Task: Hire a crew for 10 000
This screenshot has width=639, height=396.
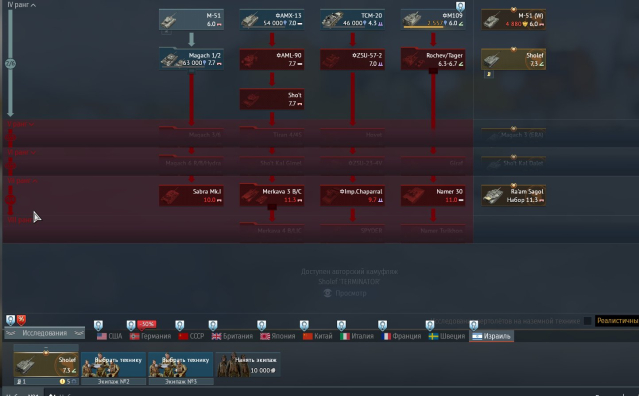Action: coord(248,365)
